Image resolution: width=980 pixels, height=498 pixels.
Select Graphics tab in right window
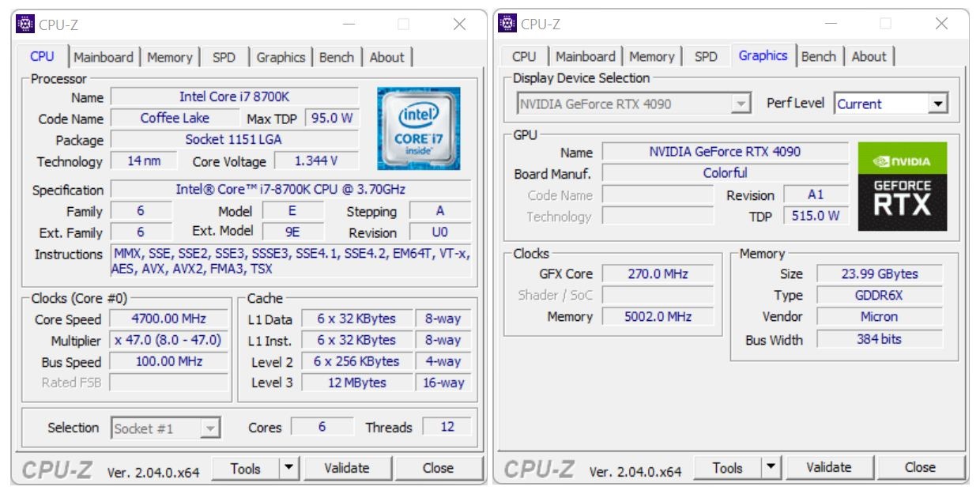click(763, 55)
